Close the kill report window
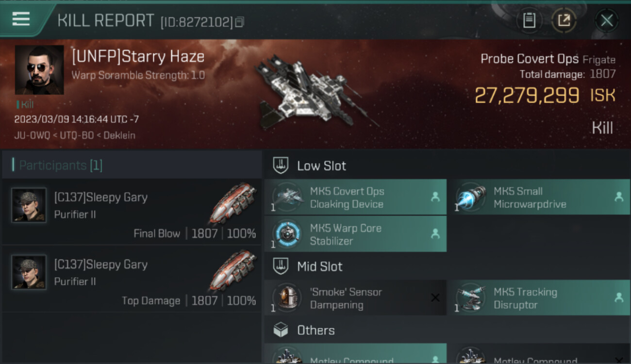 tap(607, 20)
